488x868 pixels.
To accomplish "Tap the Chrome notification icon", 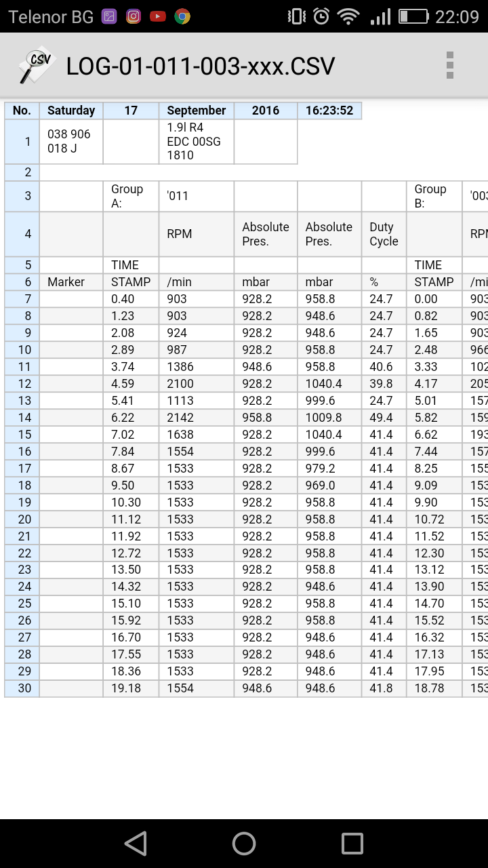I will (x=182, y=16).
